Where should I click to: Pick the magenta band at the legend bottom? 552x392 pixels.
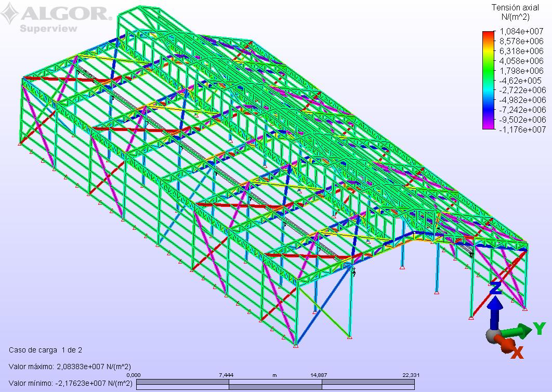[x=488, y=125]
